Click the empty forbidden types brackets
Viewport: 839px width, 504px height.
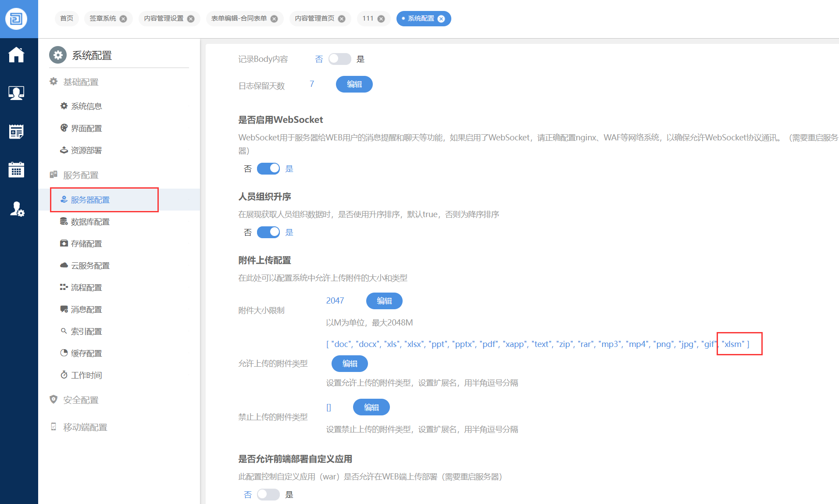pos(329,407)
